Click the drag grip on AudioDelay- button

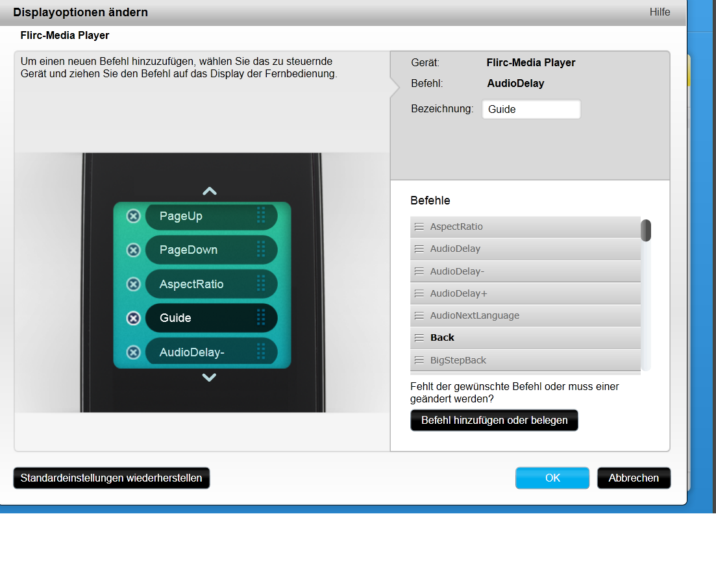[261, 352]
